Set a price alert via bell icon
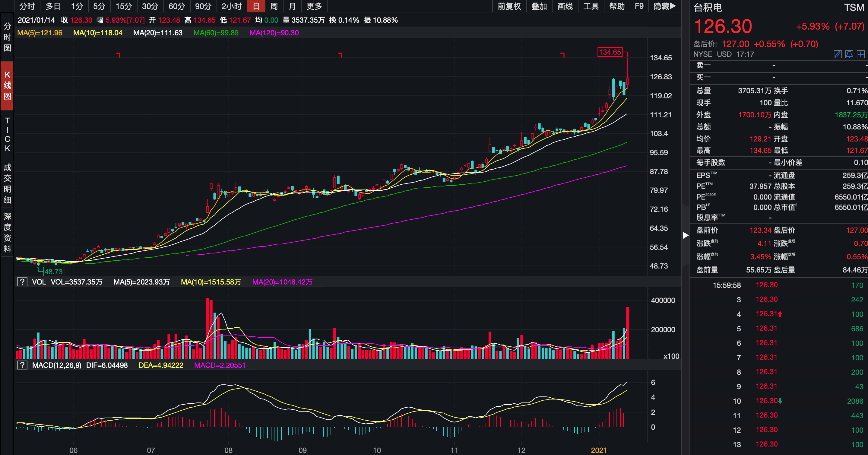868x455 pixels. point(849,54)
